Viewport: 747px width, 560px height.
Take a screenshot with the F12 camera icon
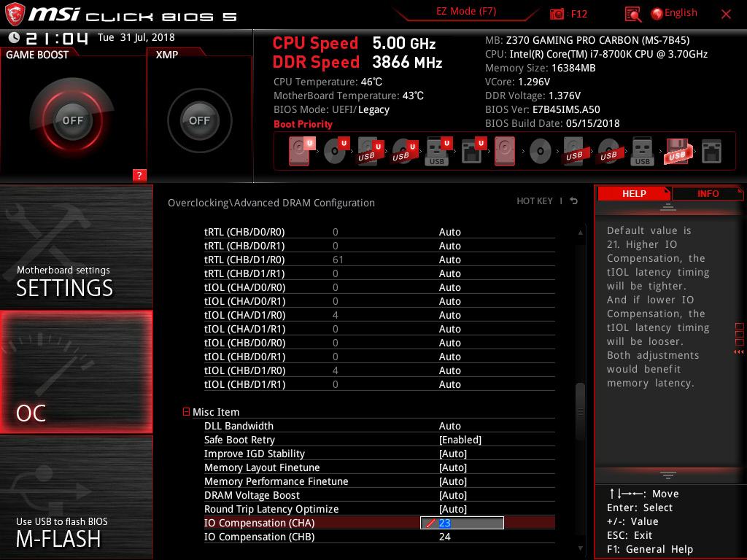557,14
